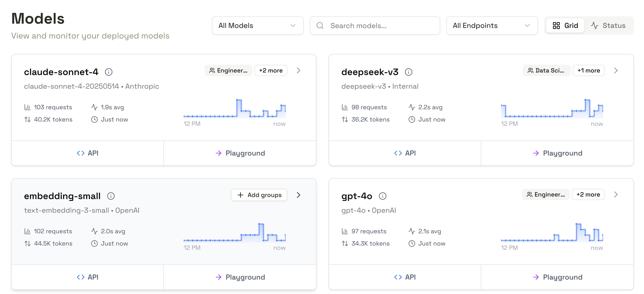Click inside the Search models field
This screenshot has width=644, height=294.
pos(362,25)
